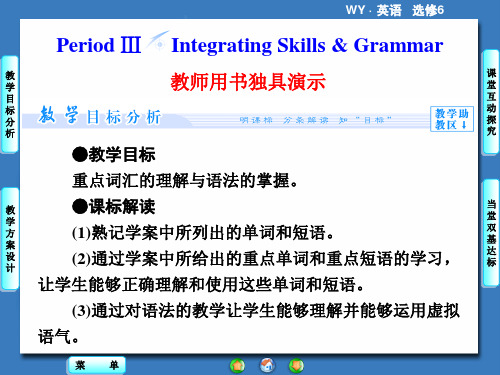Viewport: 500px width, 375px height.
Task: Click the 'Period III' title text
Action: pos(99,45)
